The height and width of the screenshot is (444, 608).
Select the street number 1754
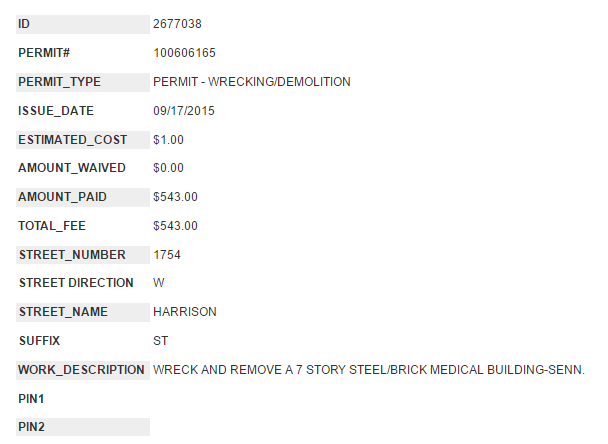coord(167,255)
